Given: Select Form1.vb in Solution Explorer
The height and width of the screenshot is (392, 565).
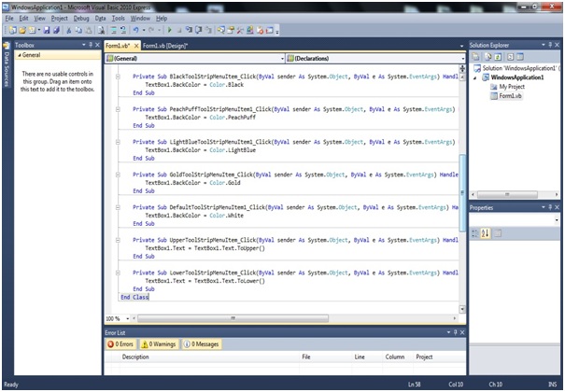Looking at the screenshot, I should [x=509, y=96].
